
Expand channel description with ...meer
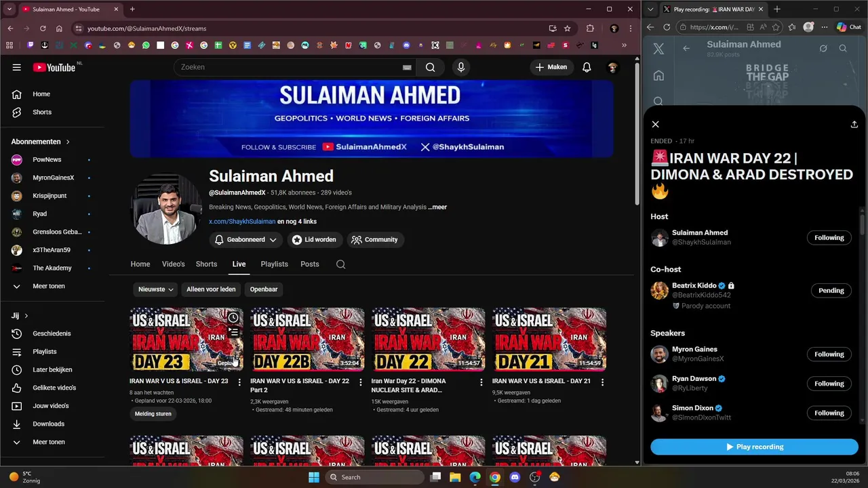coord(437,207)
